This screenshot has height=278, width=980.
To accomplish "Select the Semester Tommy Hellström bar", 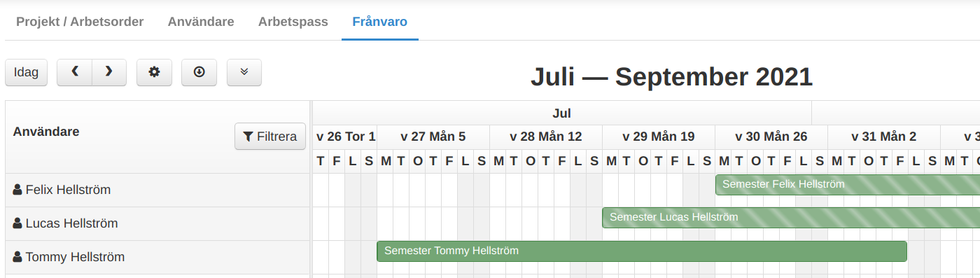I will 642,251.
